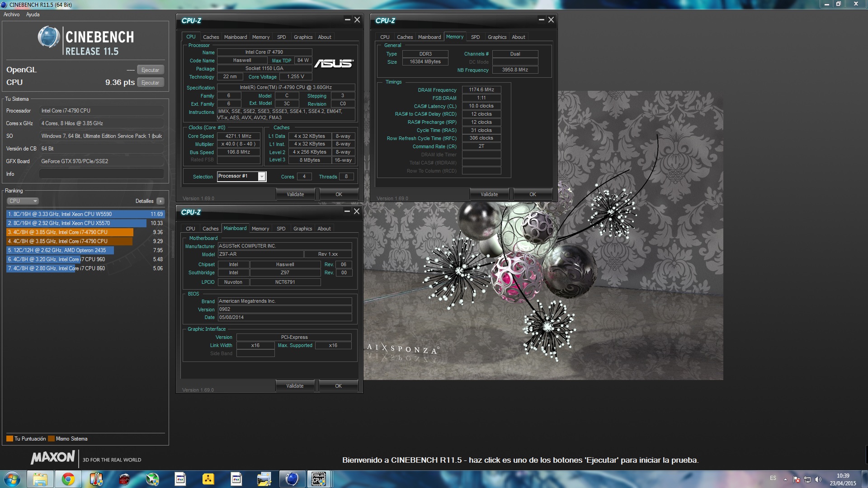Select ranking row with score 9.29
868x488 pixels.
tap(85, 241)
